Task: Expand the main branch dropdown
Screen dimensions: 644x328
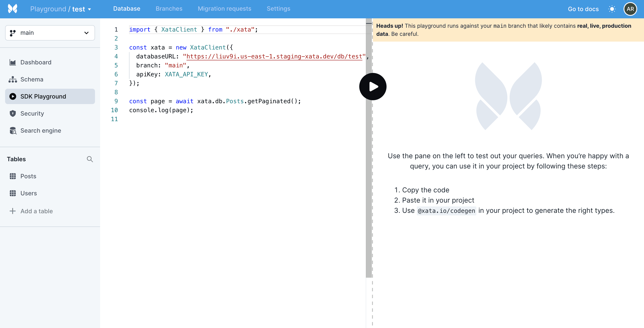Action: (x=50, y=33)
